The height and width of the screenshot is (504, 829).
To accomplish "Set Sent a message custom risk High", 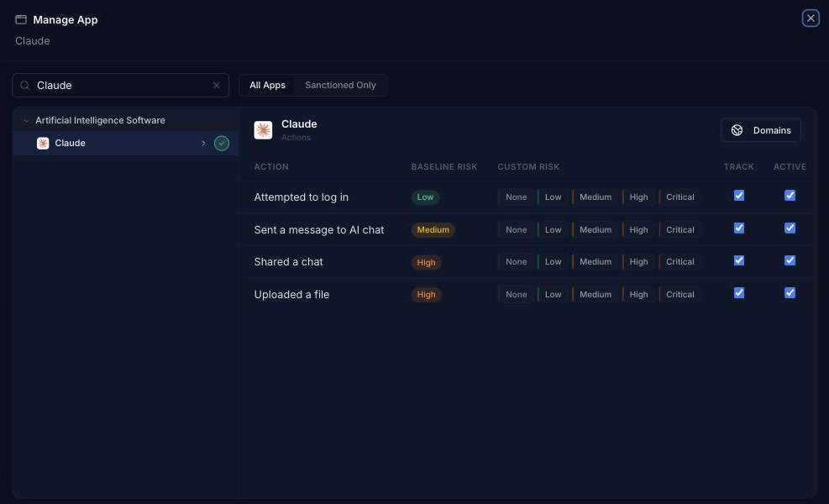I will [638, 229].
